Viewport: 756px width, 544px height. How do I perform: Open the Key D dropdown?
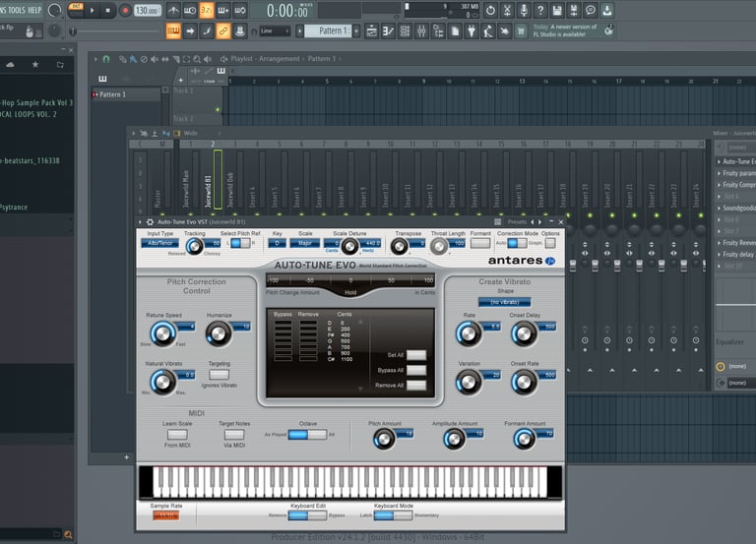(x=277, y=243)
